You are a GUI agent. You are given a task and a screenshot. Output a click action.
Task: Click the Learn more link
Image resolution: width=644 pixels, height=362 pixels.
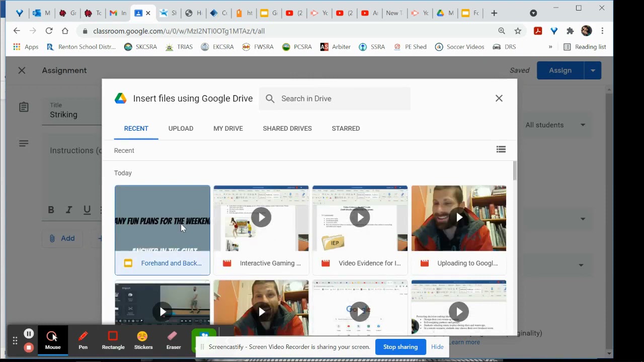464,342
